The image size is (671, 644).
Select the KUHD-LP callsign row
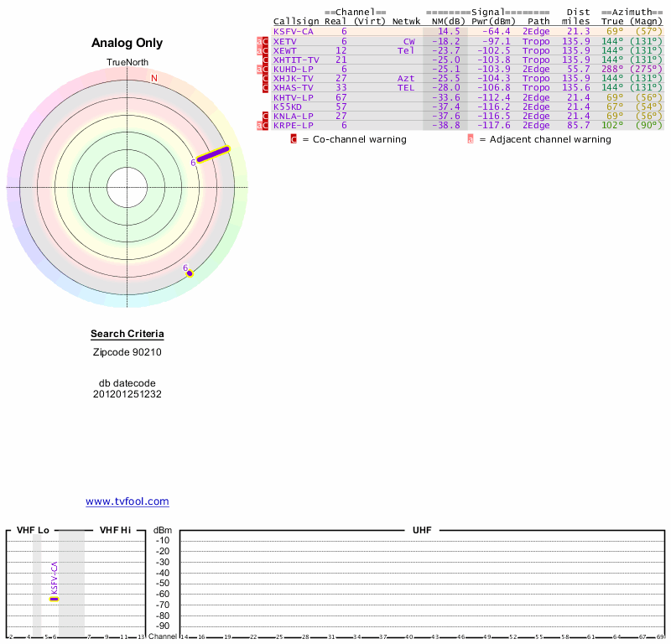click(294, 69)
